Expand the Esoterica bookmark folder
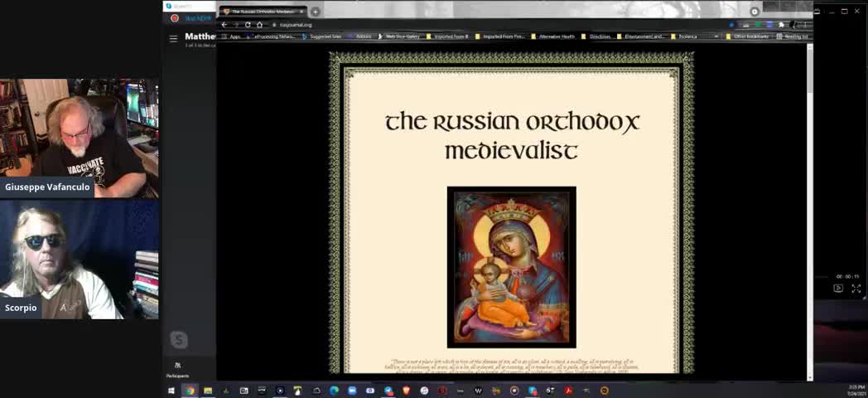868x398 pixels. 685,36
